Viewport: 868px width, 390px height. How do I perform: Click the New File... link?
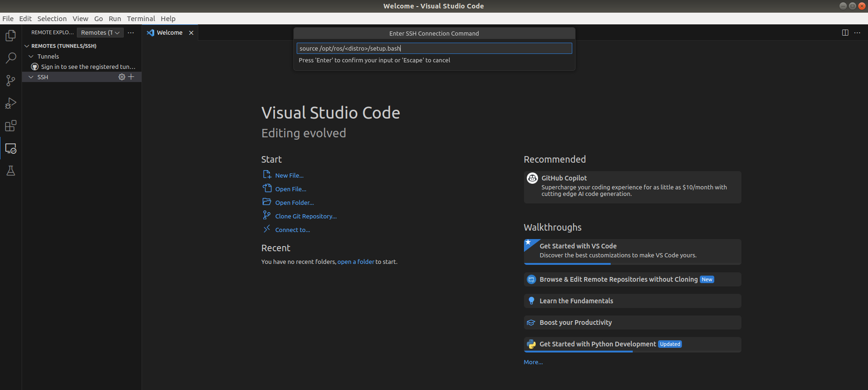[289, 175]
